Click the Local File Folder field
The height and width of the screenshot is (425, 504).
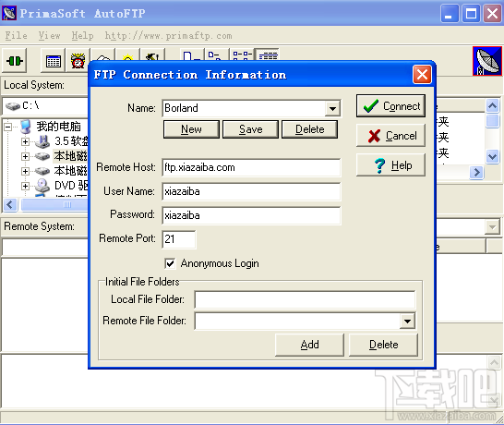tap(305, 300)
